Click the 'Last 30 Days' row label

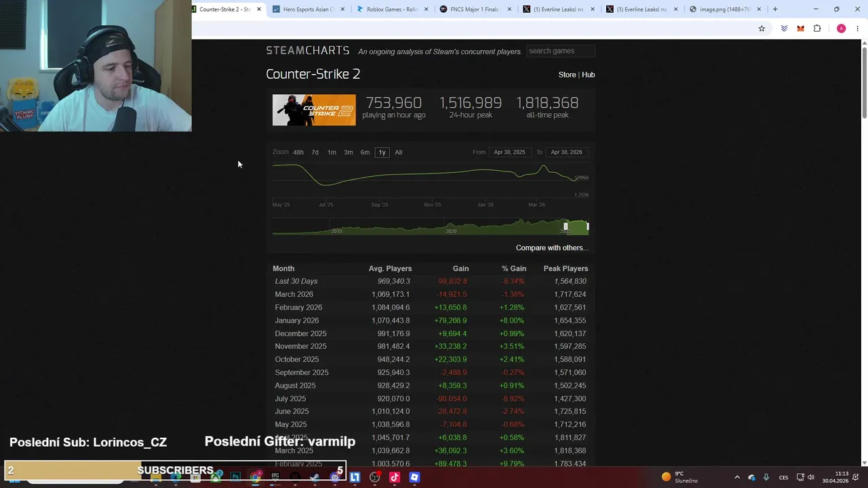point(296,281)
